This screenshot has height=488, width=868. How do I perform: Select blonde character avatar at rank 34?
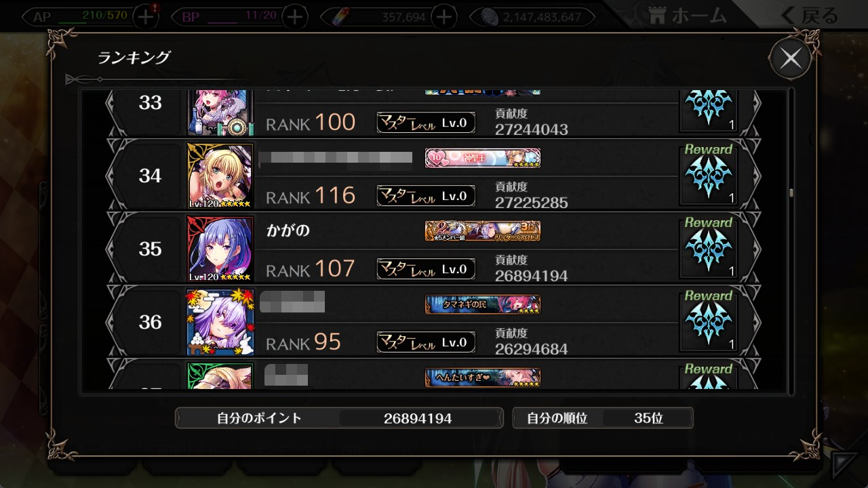[220, 176]
